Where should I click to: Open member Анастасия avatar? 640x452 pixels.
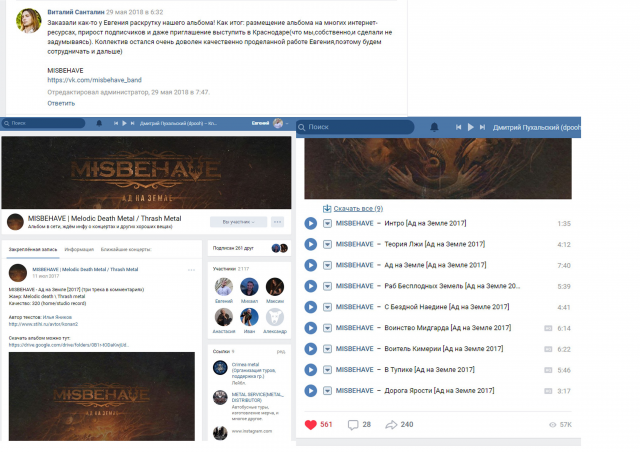coord(224,317)
